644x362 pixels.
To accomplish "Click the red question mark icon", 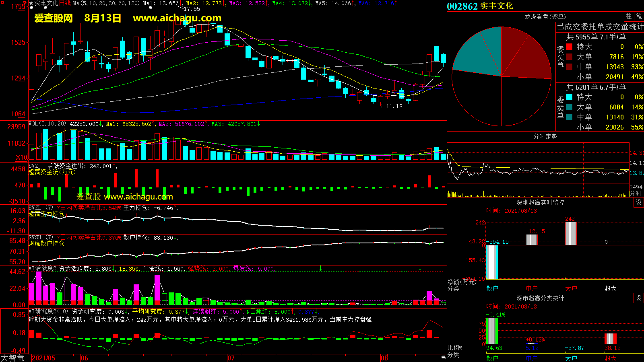I will 25,3.
